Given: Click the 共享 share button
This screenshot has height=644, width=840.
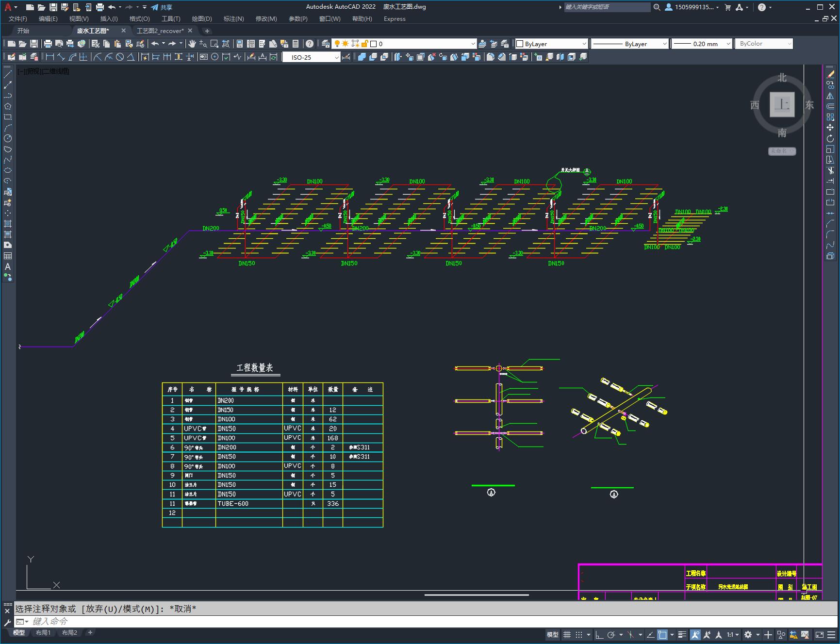Looking at the screenshot, I should (162, 7).
